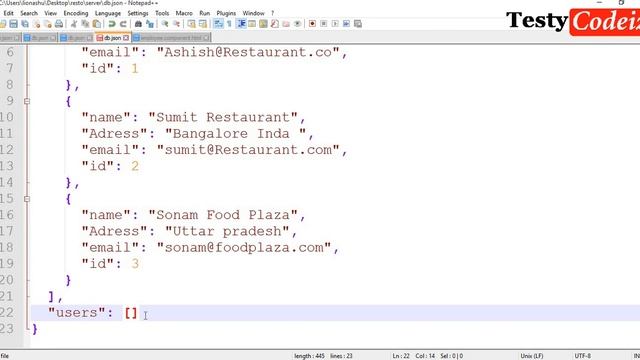Image resolution: width=640 pixels, height=360 pixels.
Task: Open Find with the binoculars icon
Action: point(138,24)
